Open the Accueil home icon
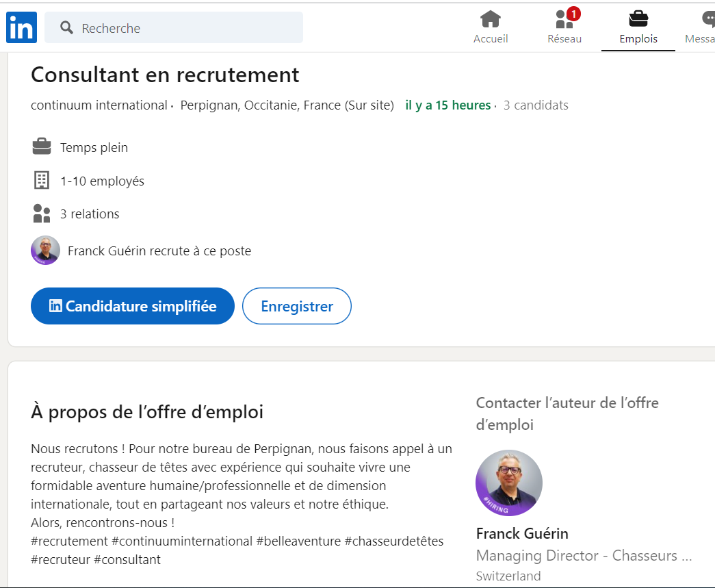The width and height of the screenshot is (715, 588). click(x=491, y=19)
